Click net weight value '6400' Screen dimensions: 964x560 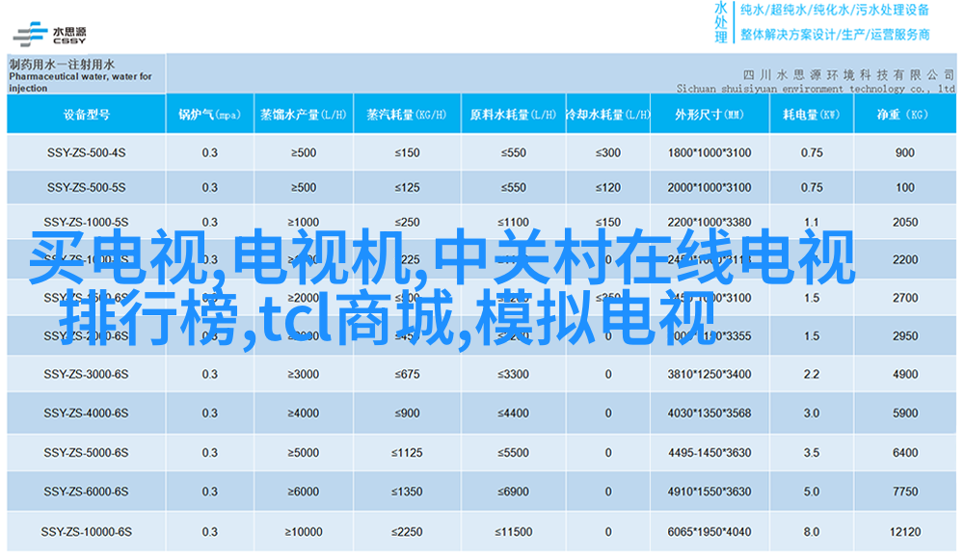pos(905,452)
